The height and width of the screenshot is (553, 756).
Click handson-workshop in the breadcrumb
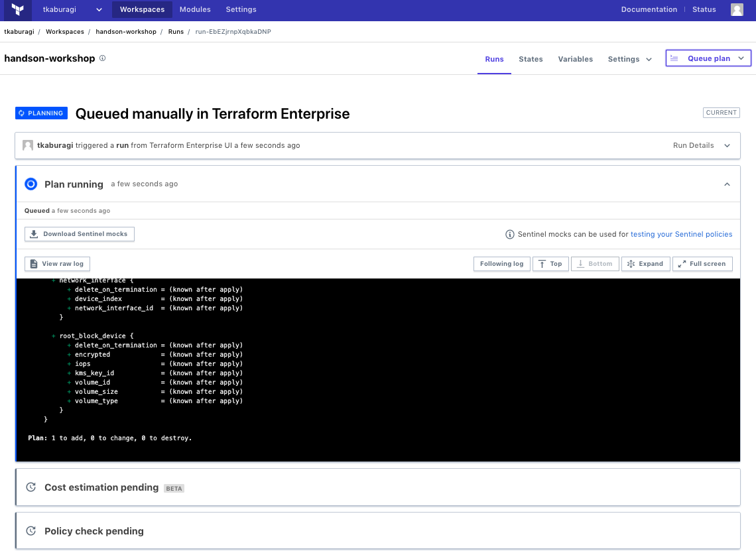126,32
